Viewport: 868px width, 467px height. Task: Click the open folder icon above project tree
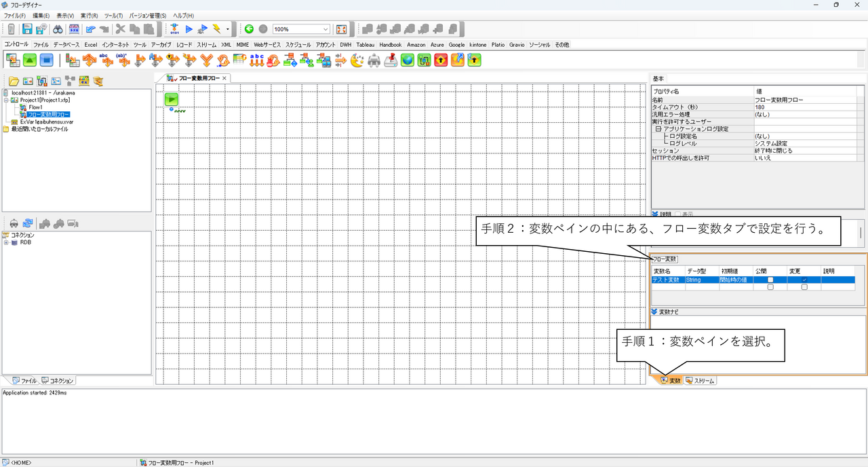click(x=13, y=81)
